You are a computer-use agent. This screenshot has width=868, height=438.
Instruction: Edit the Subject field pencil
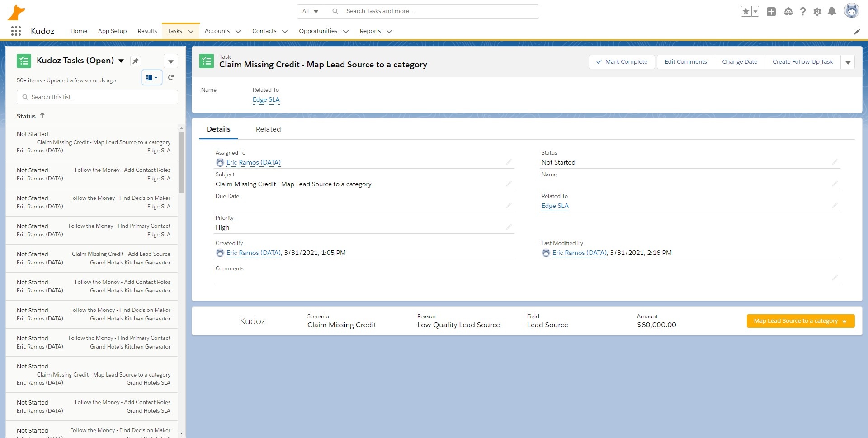[x=509, y=184]
